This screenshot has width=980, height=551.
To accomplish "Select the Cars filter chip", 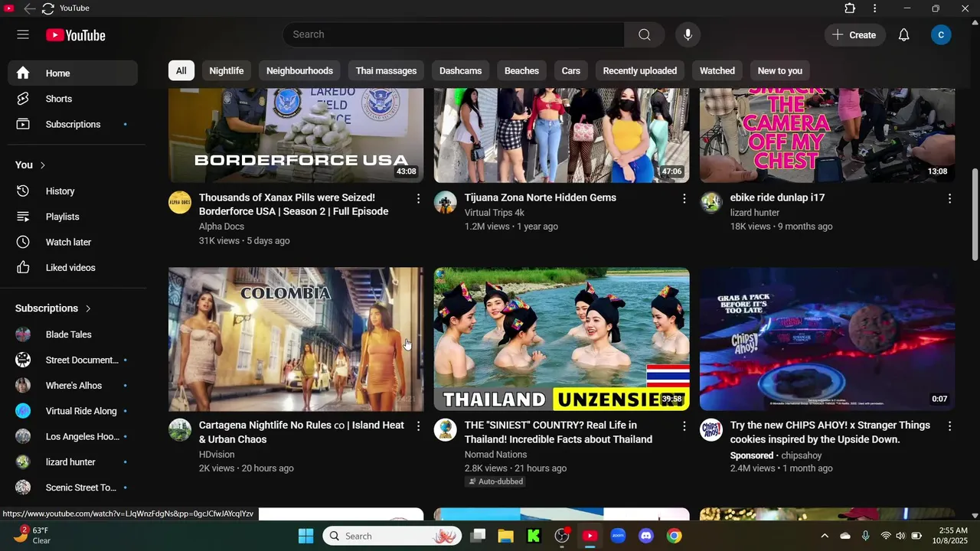I will coord(571,70).
